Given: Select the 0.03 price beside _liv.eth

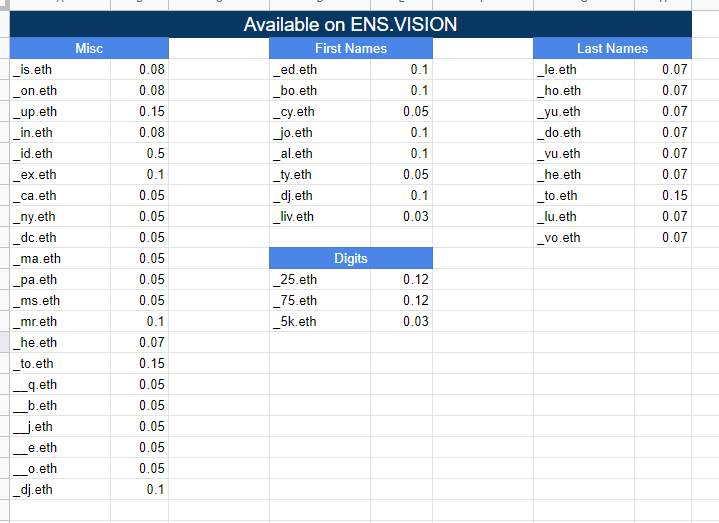Looking at the screenshot, I should pos(402,216).
